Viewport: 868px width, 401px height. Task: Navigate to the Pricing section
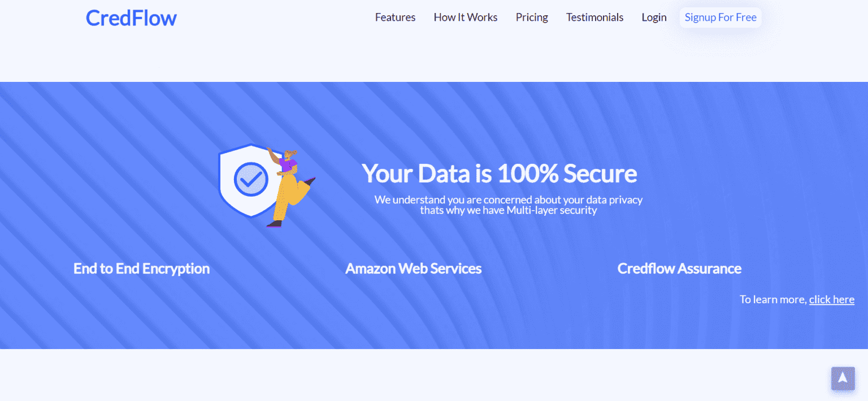[x=531, y=17]
